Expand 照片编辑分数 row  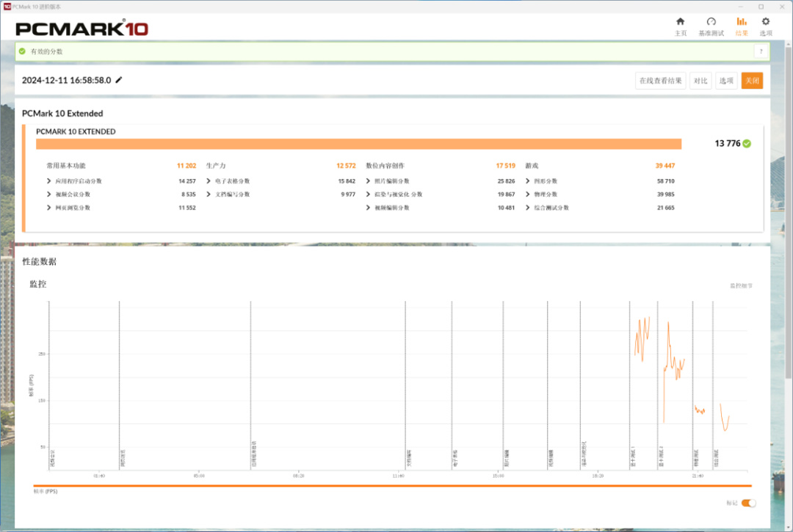point(368,181)
